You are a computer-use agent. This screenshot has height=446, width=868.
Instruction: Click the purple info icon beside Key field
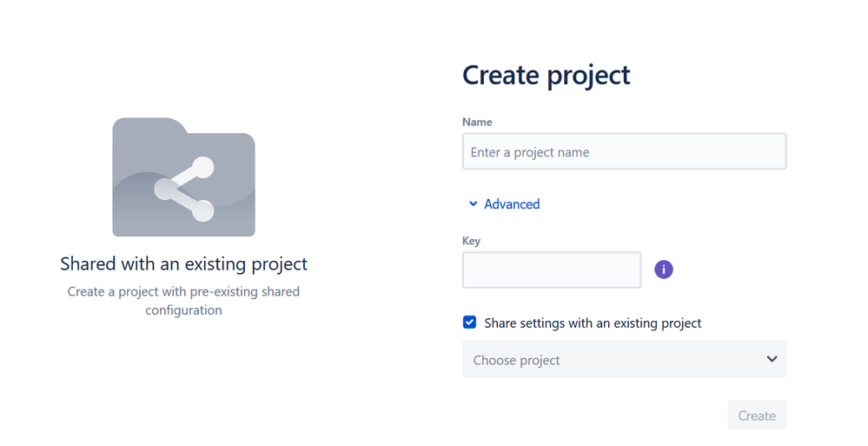point(664,270)
